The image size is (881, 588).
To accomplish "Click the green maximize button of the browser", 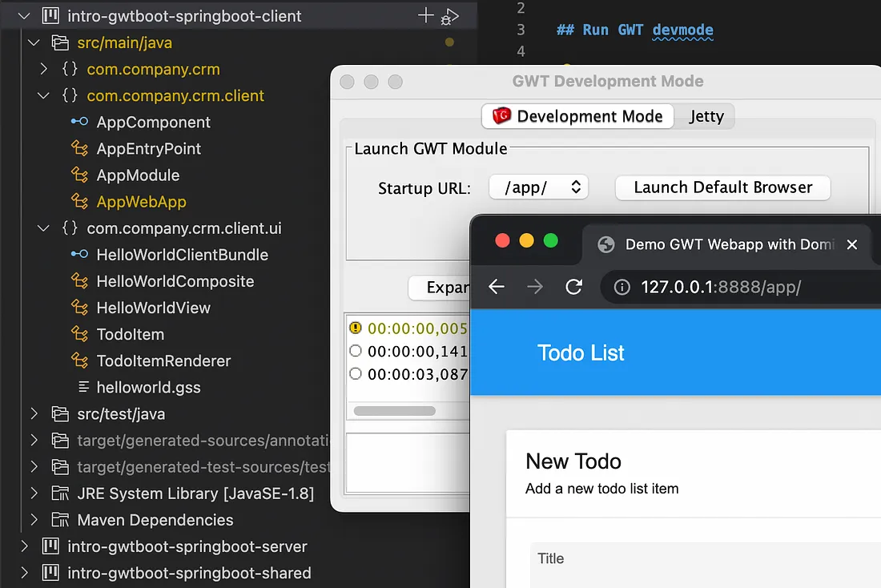I will coord(551,240).
